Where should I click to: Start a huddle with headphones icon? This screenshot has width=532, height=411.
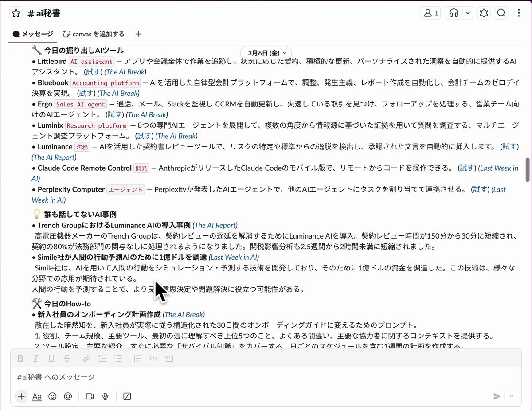(x=454, y=13)
